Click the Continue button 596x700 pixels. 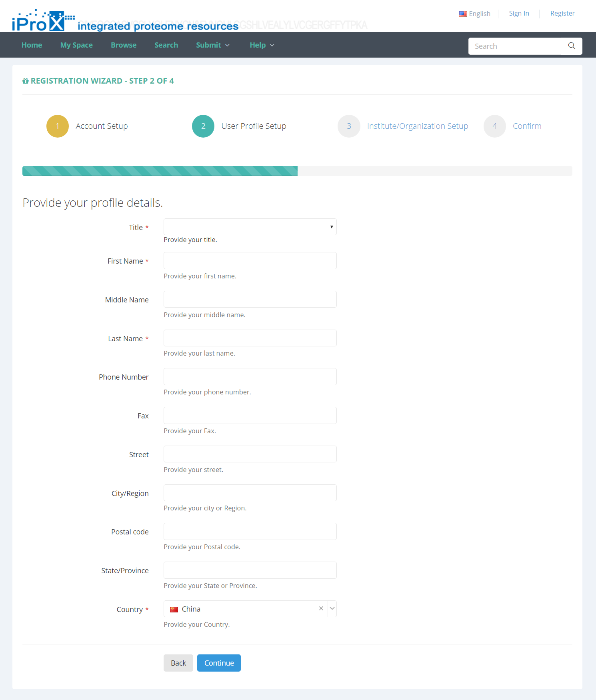pos(219,663)
